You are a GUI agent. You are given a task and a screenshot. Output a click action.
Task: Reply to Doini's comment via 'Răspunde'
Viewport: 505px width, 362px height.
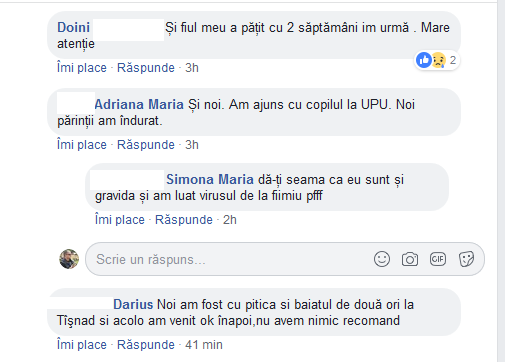click(146, 68)
